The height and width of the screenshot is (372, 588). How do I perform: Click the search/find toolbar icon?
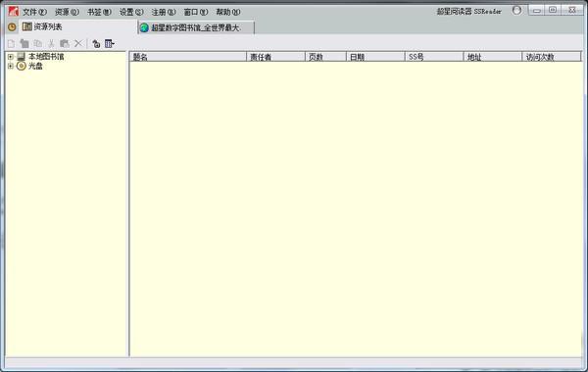(96, 44)
